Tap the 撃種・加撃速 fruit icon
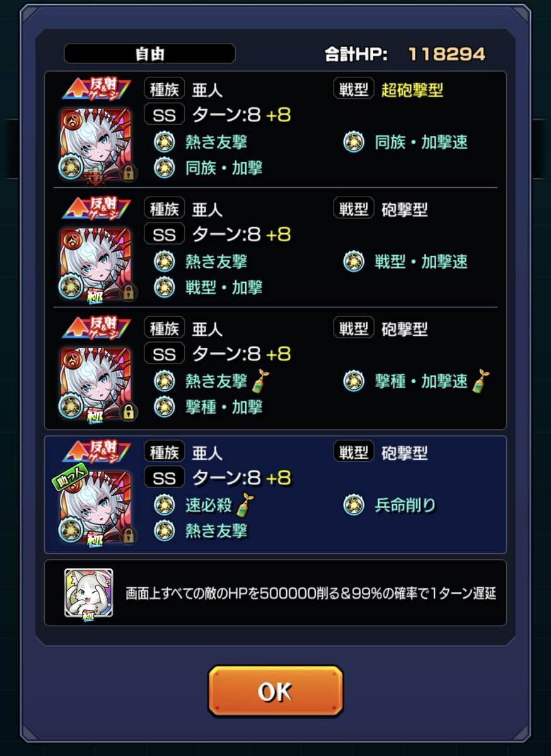This screenshot has width=551, height=756. pos(354,381)
